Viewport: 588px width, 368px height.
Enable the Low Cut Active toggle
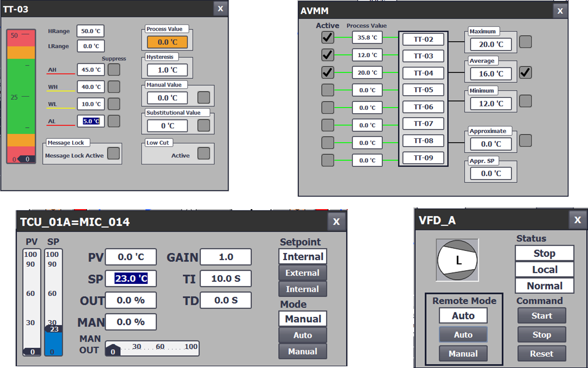(203, 153)
